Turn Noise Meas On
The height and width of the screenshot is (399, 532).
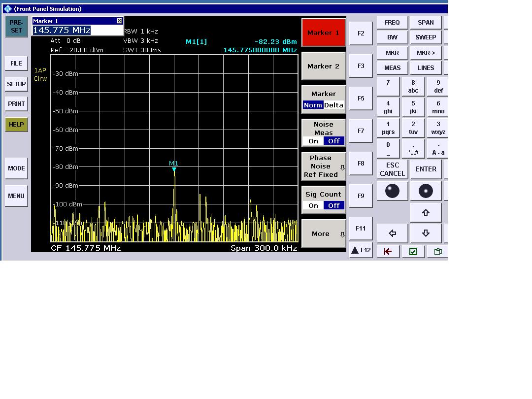(x=313, y=141)
